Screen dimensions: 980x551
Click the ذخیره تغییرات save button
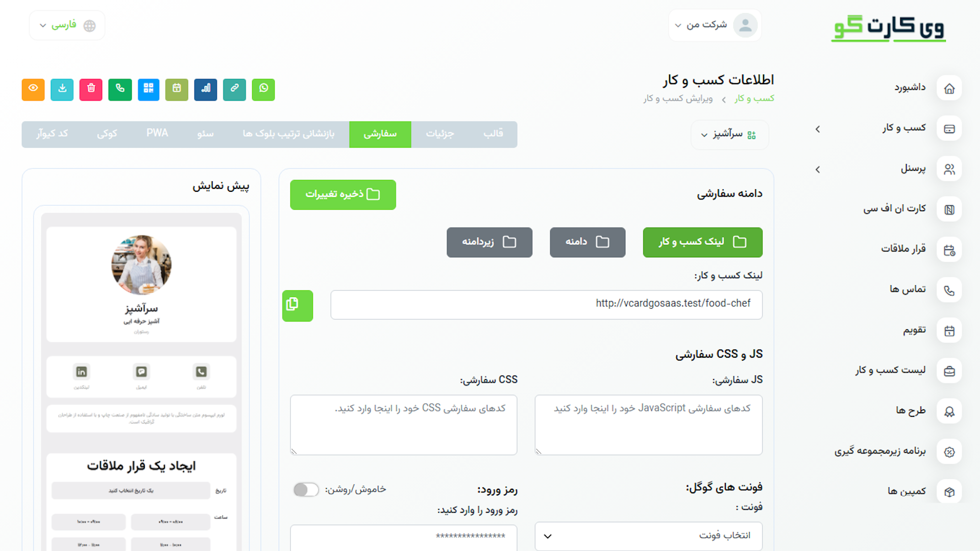343,194
